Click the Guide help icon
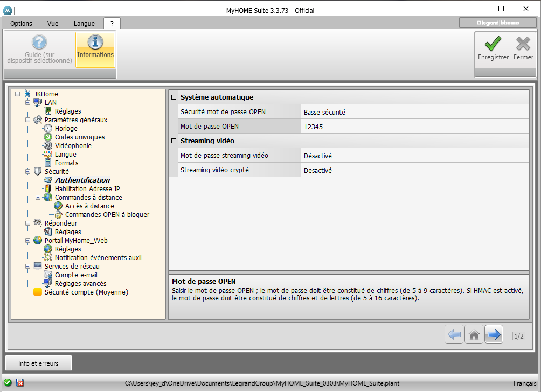541x392 pixels. pyautogui.click(x=39, y=42)
